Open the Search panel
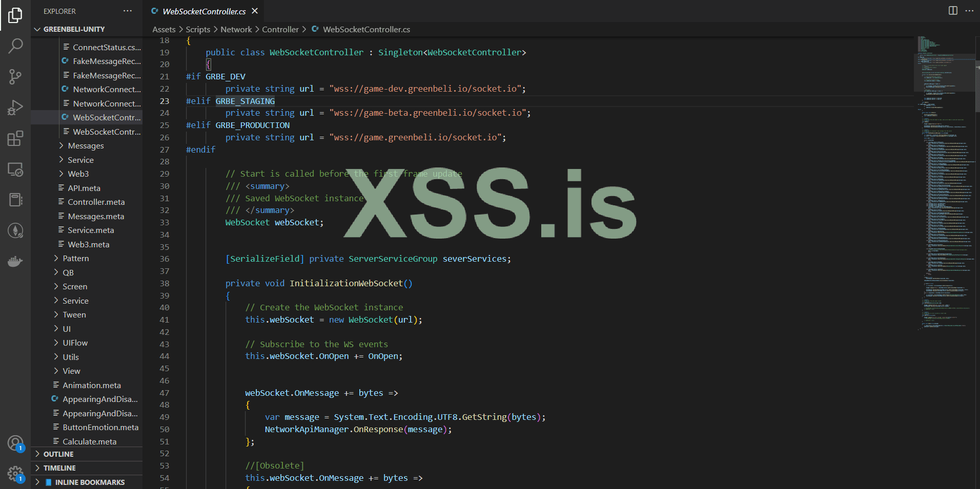Screen dimensions: 980x489 pos(15,46)
